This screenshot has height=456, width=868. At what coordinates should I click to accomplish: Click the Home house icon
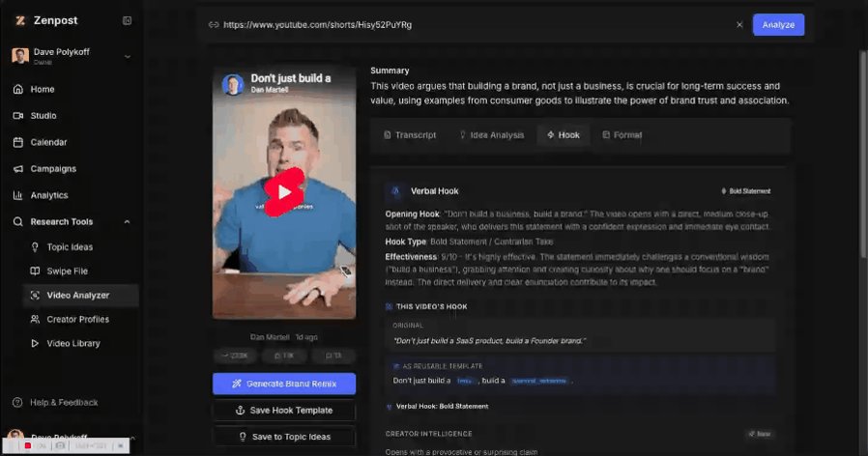tap(17, 89)
